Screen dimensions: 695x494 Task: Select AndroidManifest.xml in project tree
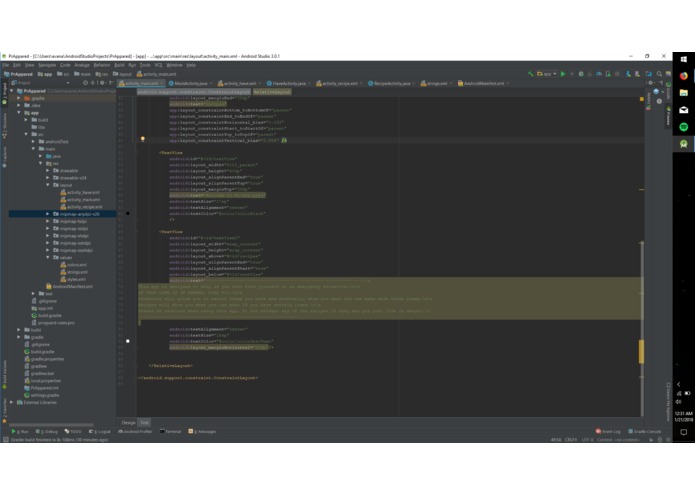pos(70,287)
